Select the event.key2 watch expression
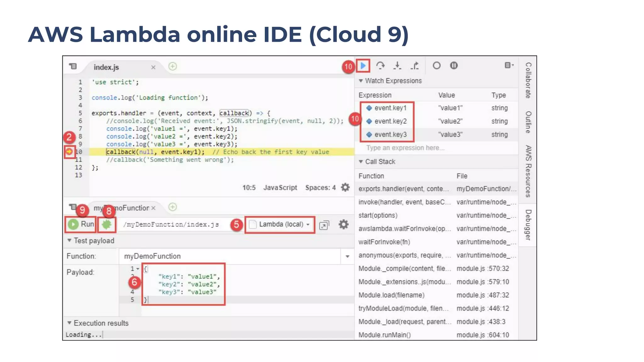 click(391, 121)
